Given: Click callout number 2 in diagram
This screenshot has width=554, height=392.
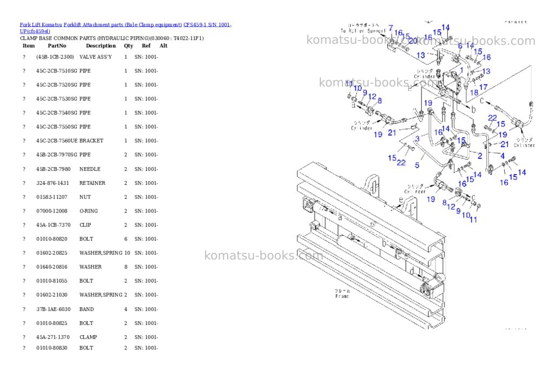Looking at the screenshot, I should pyautogui.click(x=480, y=156).
